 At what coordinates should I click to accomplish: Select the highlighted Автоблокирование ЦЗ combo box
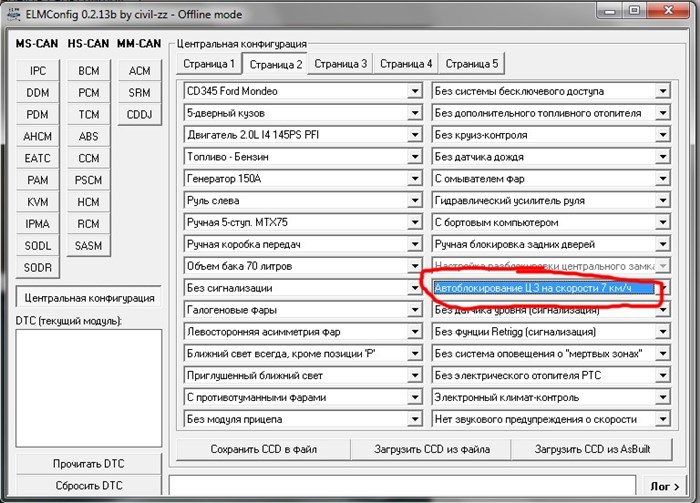[x=545, y=288]
